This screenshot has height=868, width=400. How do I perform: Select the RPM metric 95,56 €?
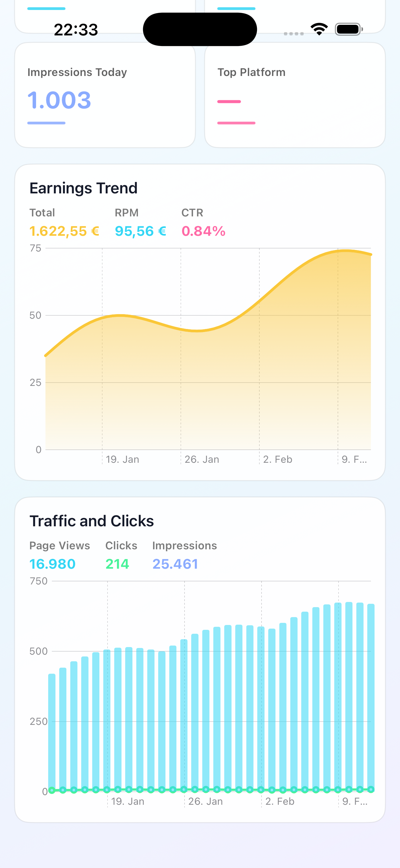pyautogui.click(x=140, y=231)
